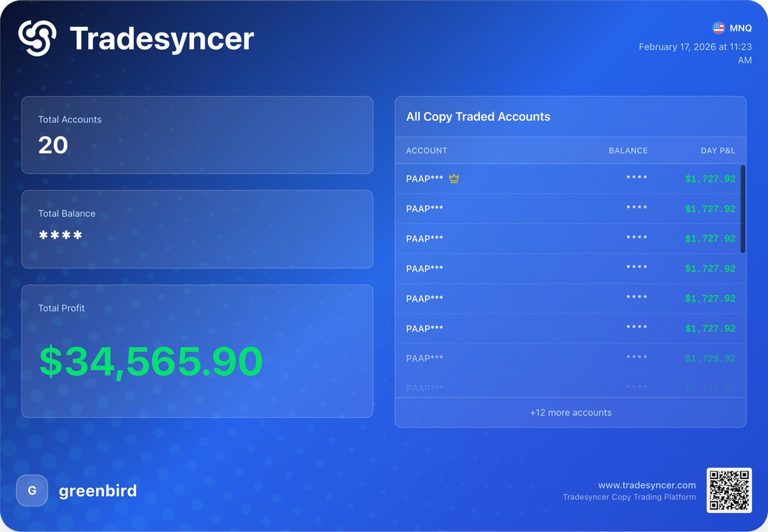Image resolution: width=768 pixels, height=532 pixels.
Task: Click the gold crown icon on first account
Action: point(454,179)
